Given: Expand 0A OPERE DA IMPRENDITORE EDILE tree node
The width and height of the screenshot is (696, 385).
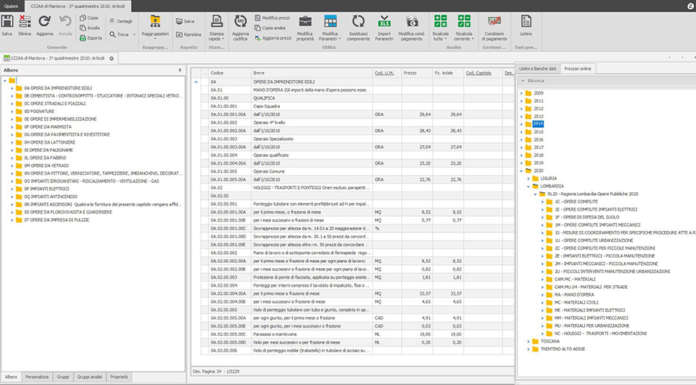Looking at the screenshot, I should click(12, 88).
